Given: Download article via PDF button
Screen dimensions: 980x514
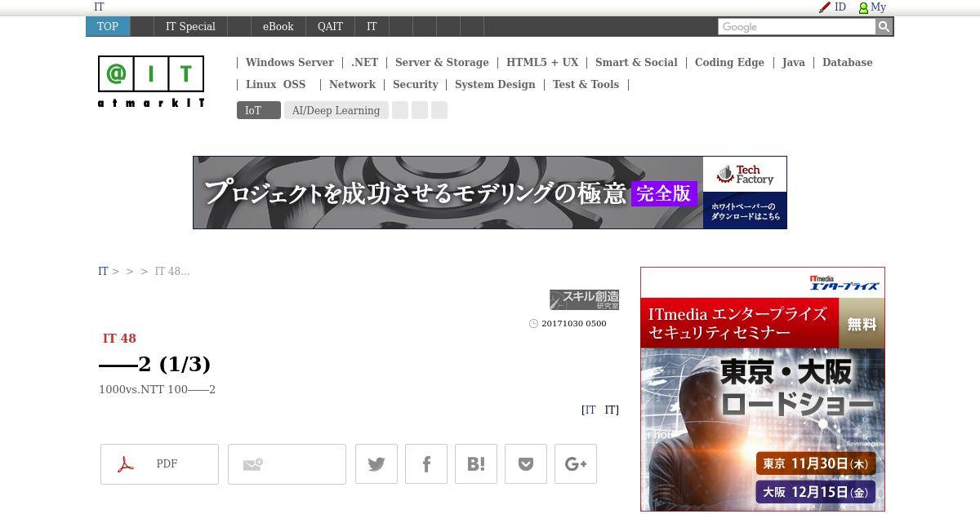Looking at the screenshot, I should coord(159,464).
